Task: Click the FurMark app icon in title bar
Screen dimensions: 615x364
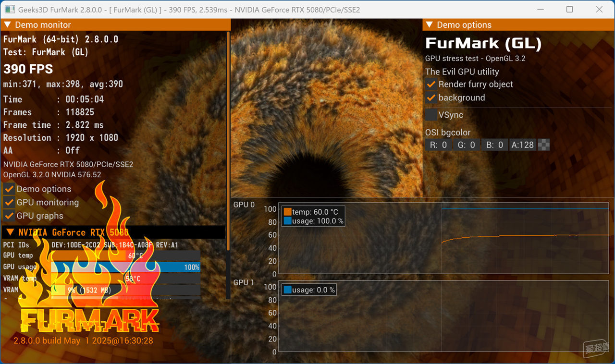Action: 9,10
